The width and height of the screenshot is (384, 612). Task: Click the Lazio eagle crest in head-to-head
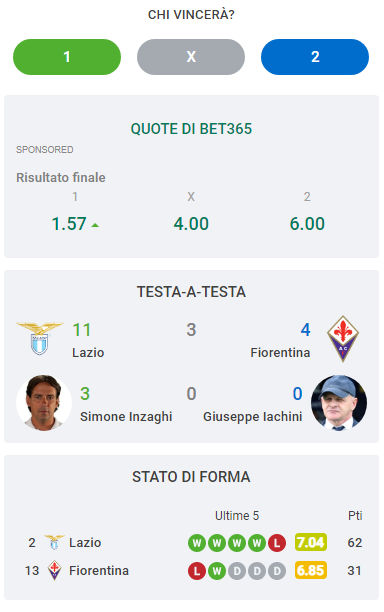tap(39, 338)
